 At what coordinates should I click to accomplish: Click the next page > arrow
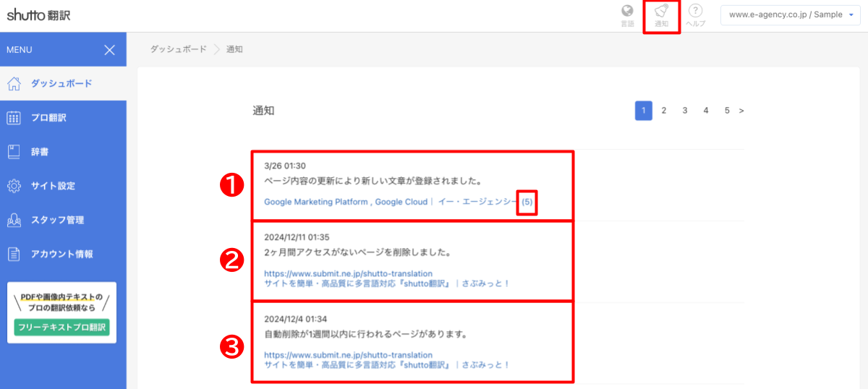[741, 111]
